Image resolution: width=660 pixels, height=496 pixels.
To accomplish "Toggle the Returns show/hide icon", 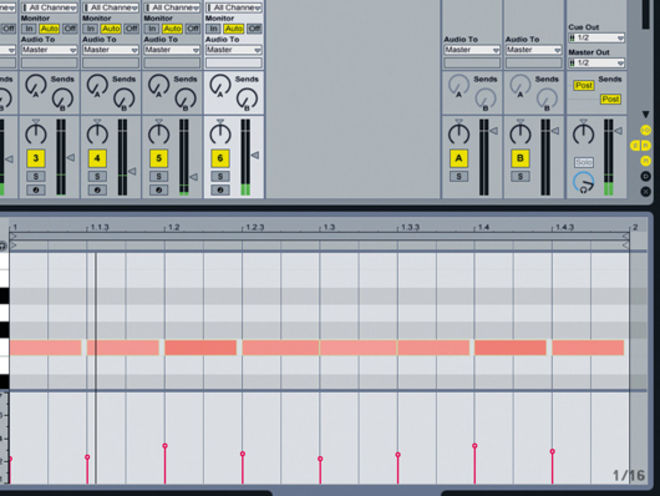I will 645,146.
